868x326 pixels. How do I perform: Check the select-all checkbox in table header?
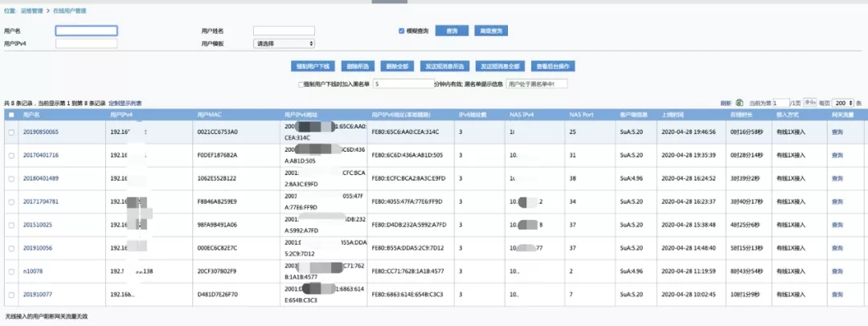tap(10, 115)
